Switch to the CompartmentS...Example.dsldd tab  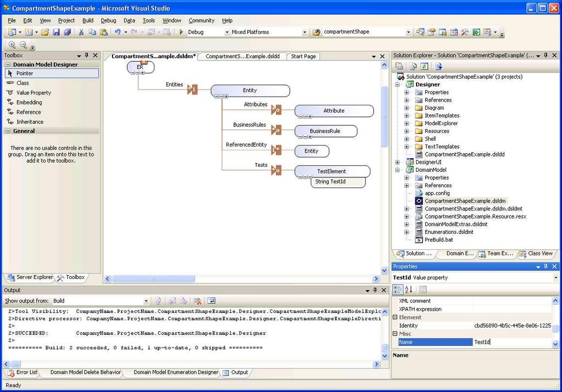tap(243, 57)
